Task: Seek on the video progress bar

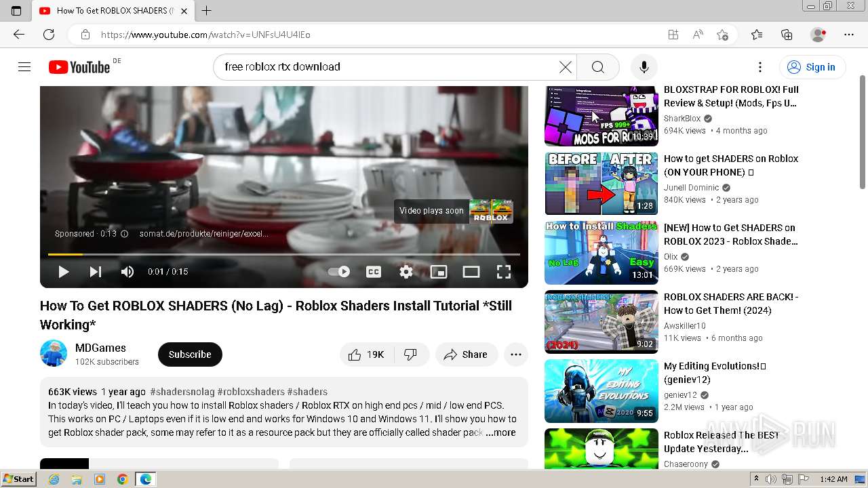Action: coord(284,254)
